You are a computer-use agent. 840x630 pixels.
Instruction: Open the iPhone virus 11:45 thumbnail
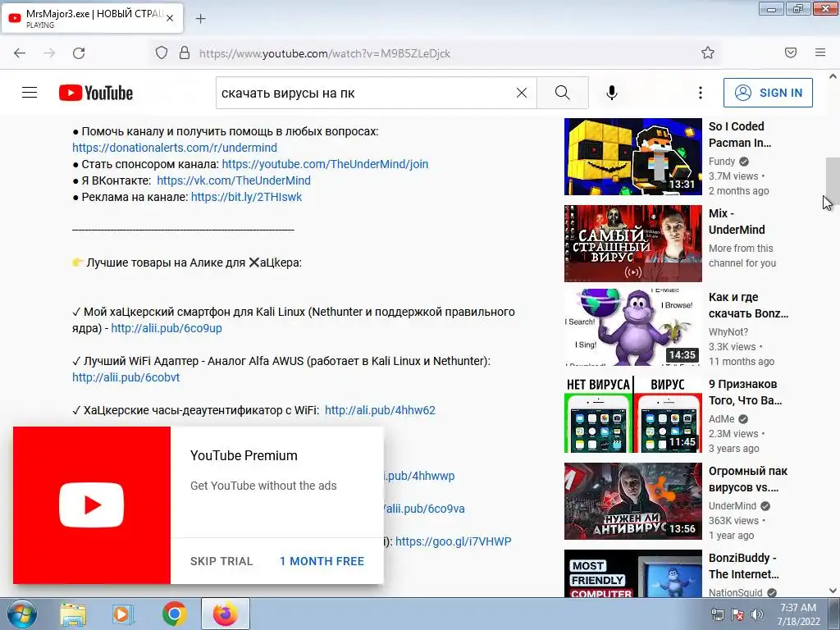click(x=633, y=414)
